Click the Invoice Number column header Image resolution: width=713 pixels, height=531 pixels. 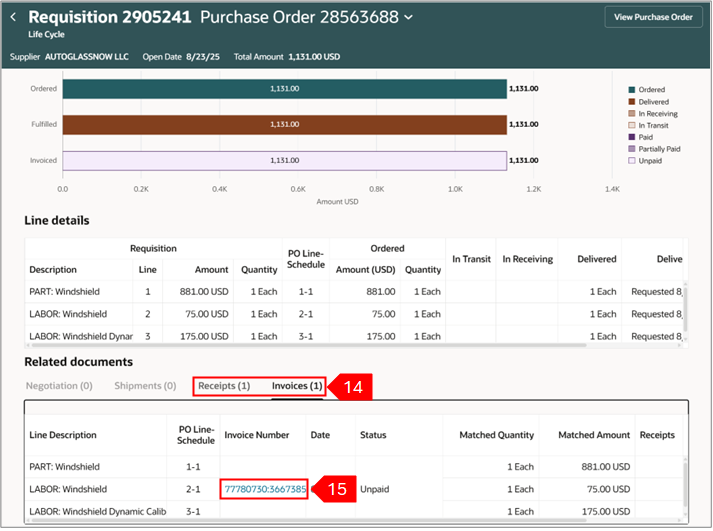pyautogui.click(x=257, y=435)
